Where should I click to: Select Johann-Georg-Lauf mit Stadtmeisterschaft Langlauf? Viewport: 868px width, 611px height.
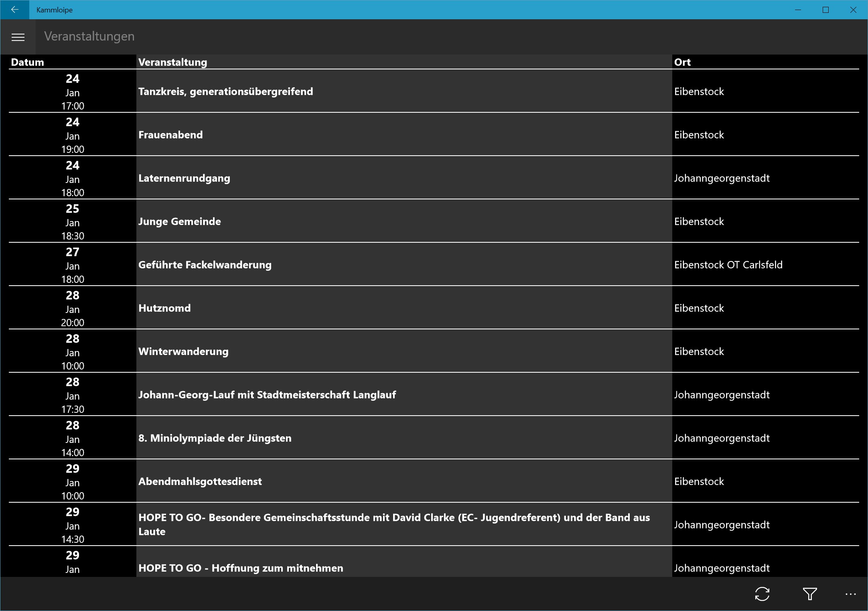click(267, 395)
